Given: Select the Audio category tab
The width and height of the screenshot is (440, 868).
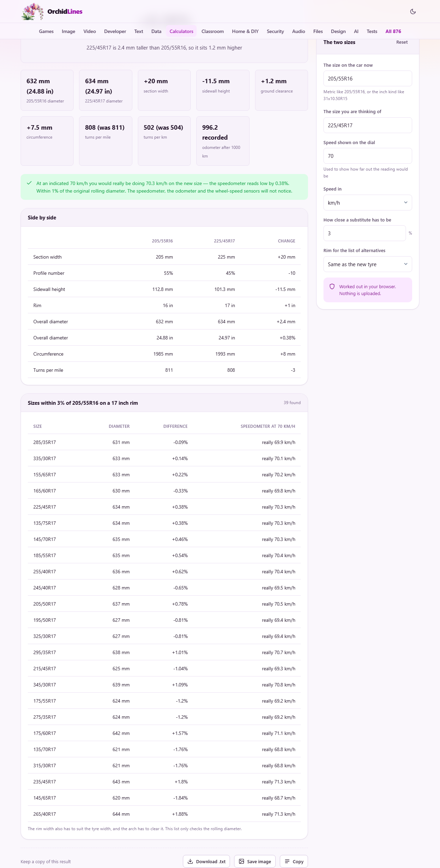Looking at the screenshot, I should coord(298,31).
